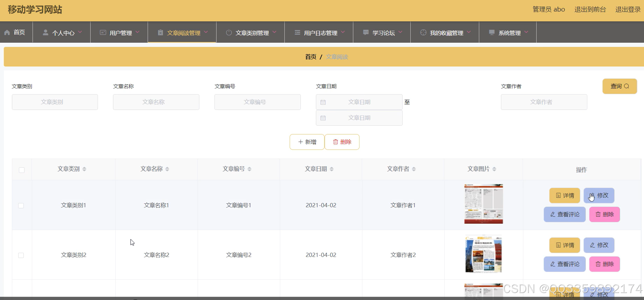Image resolution: width=644 pixels, height=300 pixels.
Task: Focus the 文章编号 search input
Action: coord(257,102)
